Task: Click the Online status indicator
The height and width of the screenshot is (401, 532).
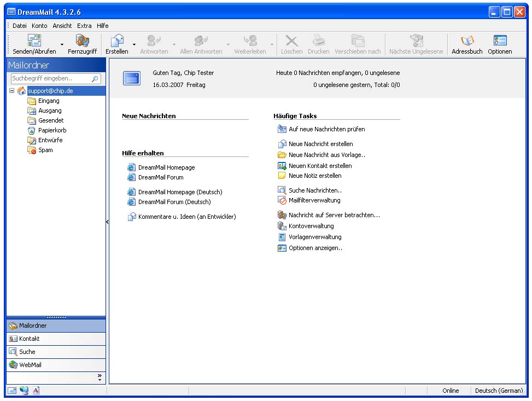Action: (450, 391)
